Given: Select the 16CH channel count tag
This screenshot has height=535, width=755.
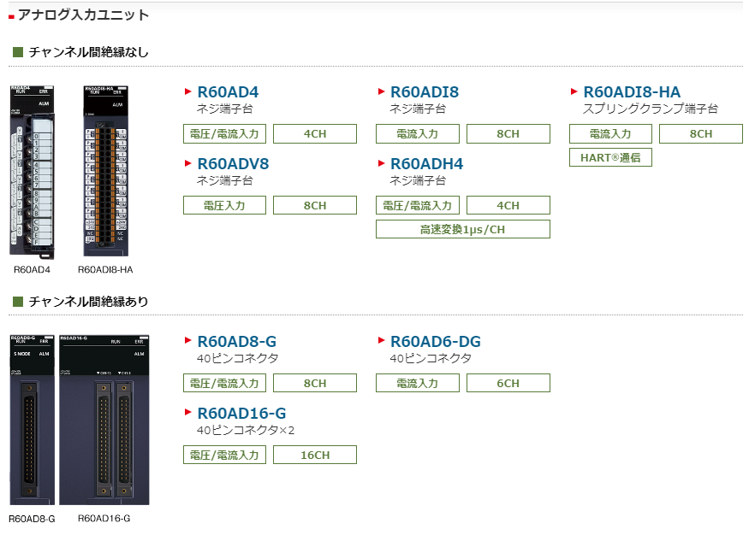Looking at the screenshot, I should (314, 455).
